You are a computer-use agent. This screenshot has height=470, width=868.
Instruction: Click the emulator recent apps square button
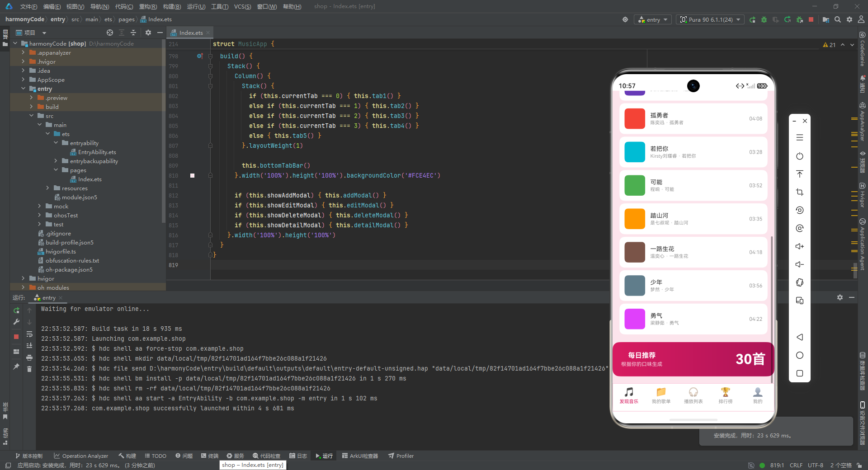coord(800,373)
